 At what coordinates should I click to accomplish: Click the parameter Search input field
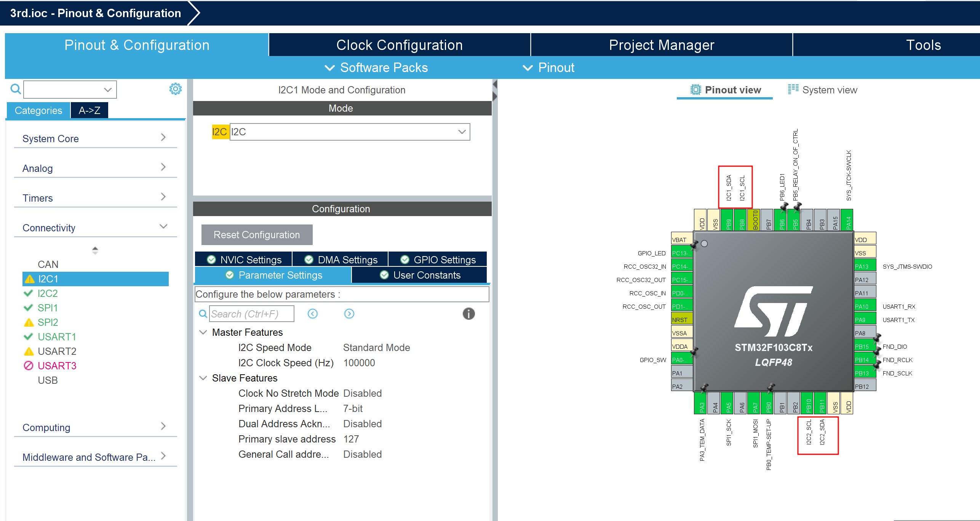(251, 314)
